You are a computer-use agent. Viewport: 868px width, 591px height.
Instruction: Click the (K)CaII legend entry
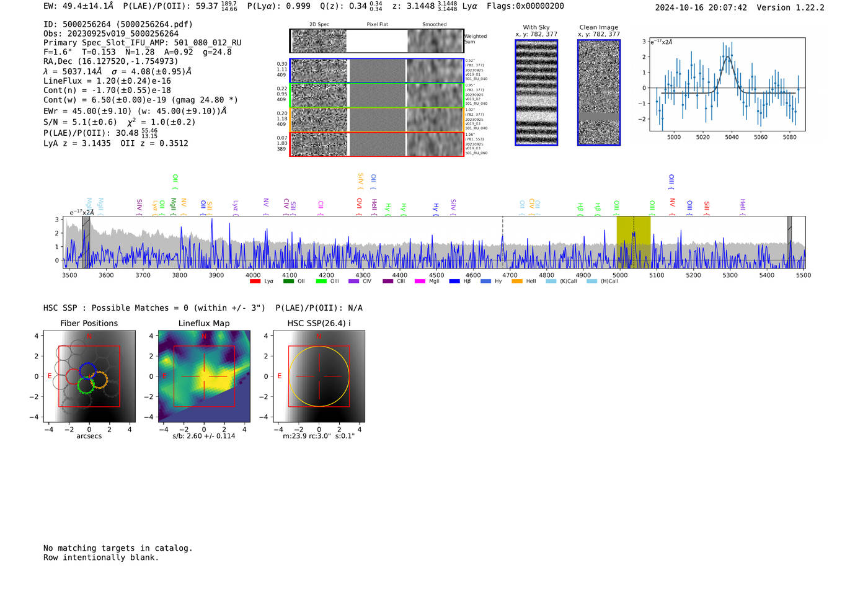click(x=561, y=282)
